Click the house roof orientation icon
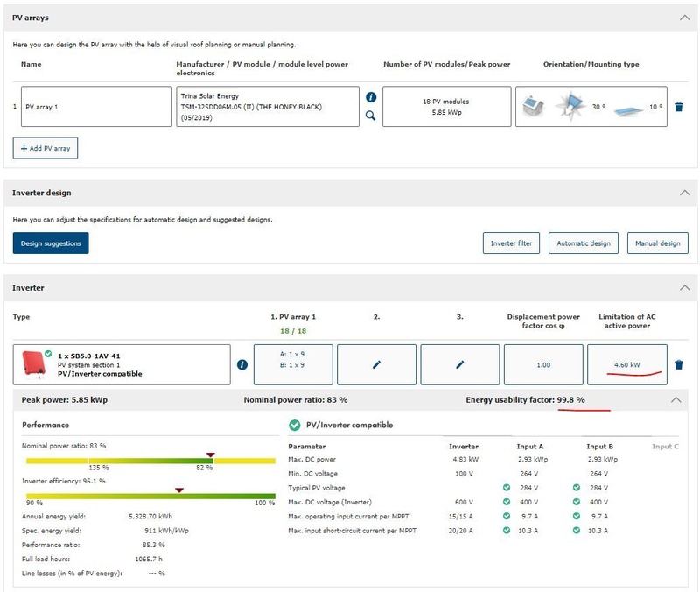 click(533, 106)
